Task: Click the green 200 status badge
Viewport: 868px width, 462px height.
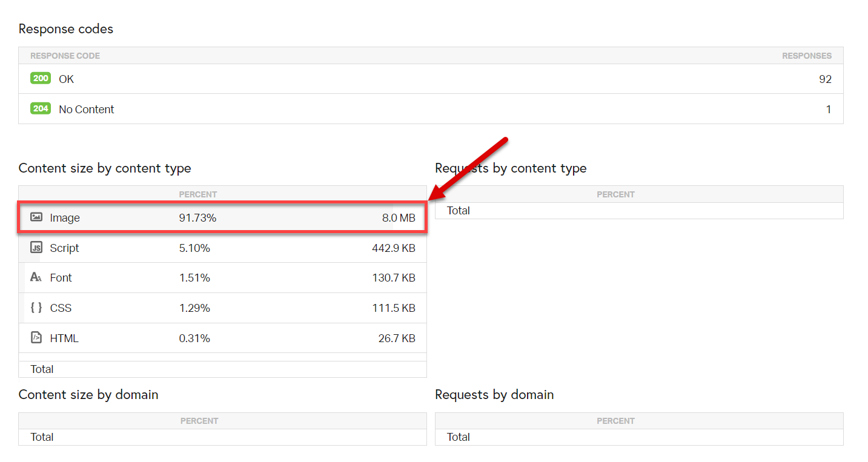Action: 41,79
